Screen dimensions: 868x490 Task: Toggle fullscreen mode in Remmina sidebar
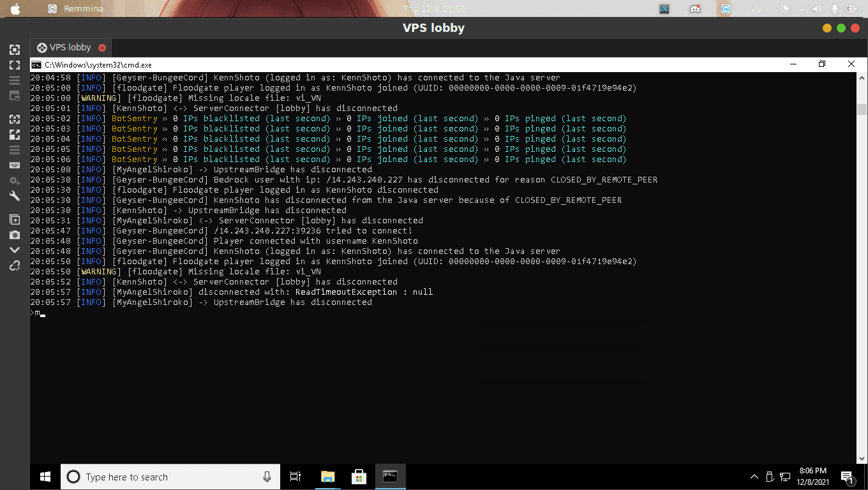[14, 65]
